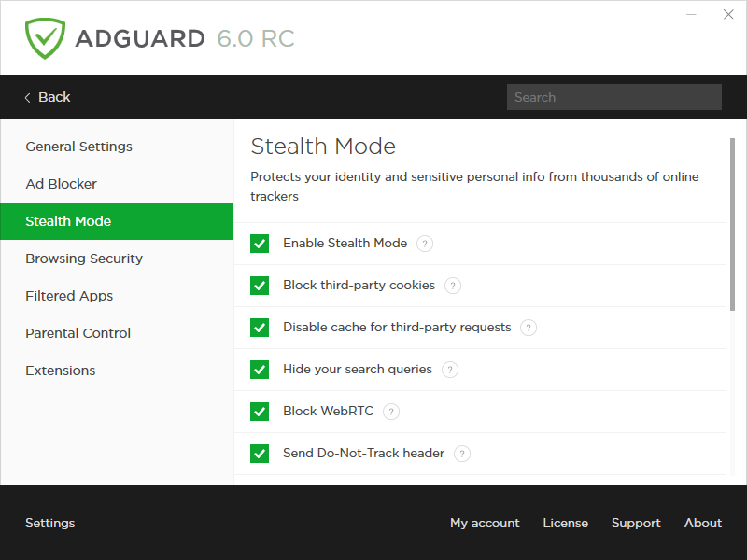The height and width of the screenshot is (560, 747).
Task: Toggle Send Do-Not-Track header checkbox
Action: [x=260, y=453]
